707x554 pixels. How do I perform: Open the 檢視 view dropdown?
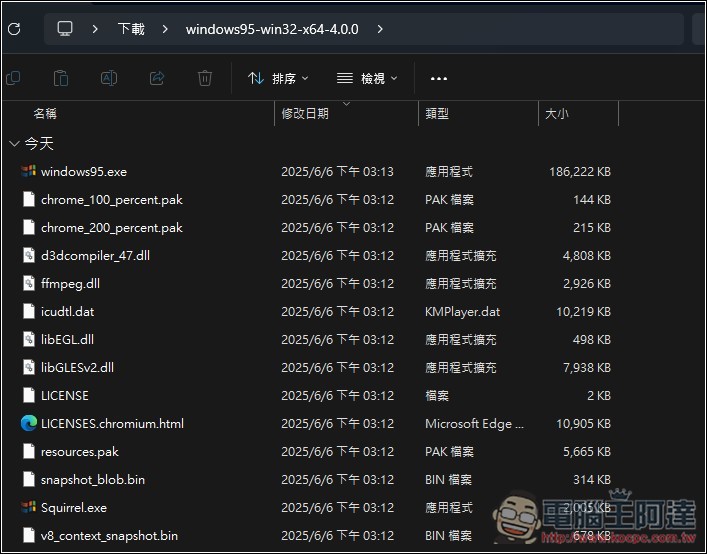click(x=367, y=78)
